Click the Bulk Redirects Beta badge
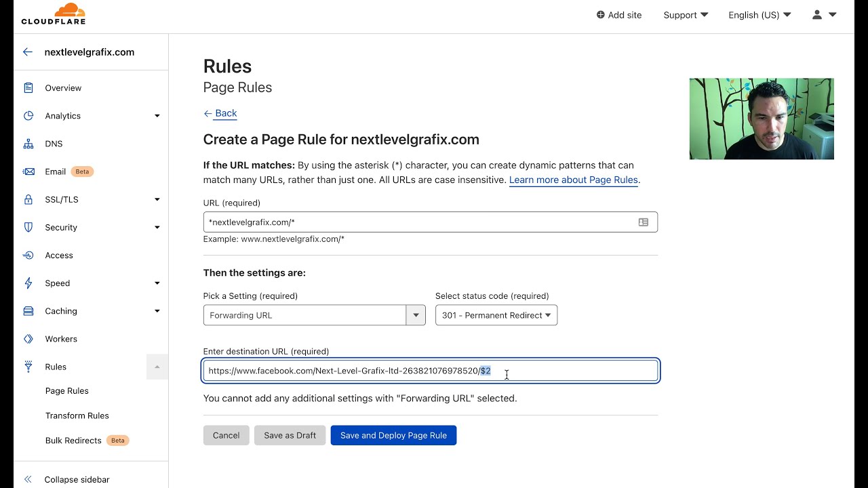The width and height of the screenshot is (868, 488). pos(118,441)
